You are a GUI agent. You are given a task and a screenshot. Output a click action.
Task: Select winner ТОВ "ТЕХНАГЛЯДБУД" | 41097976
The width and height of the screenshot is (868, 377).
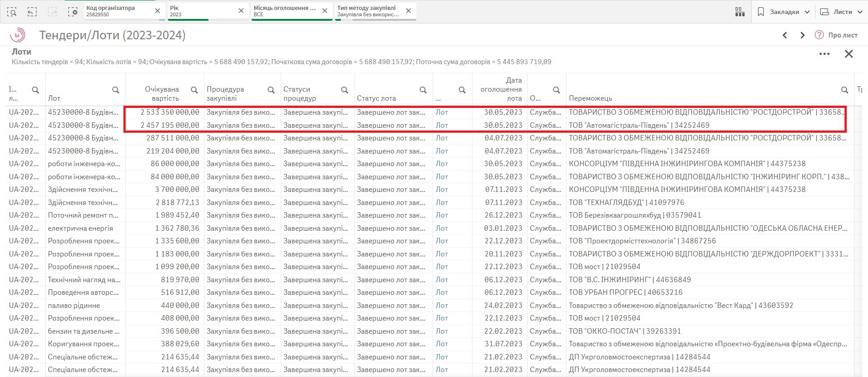[710, 202]
